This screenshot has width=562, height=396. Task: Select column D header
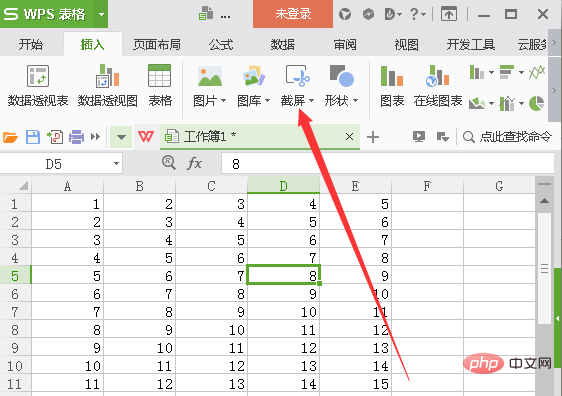click(x=284, y=186)
